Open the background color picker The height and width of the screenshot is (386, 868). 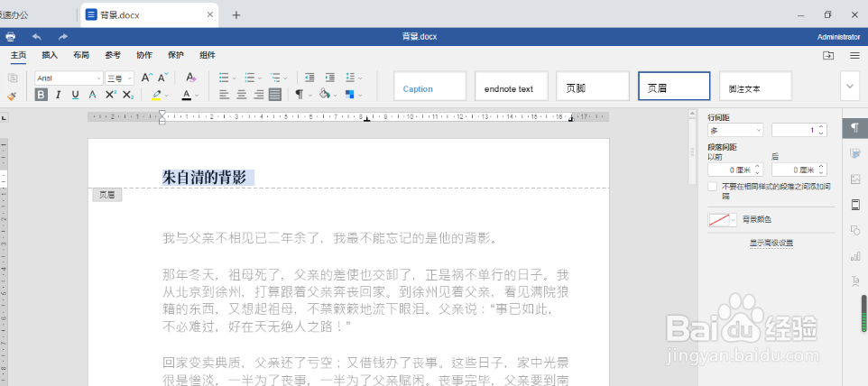click(722, 219)
